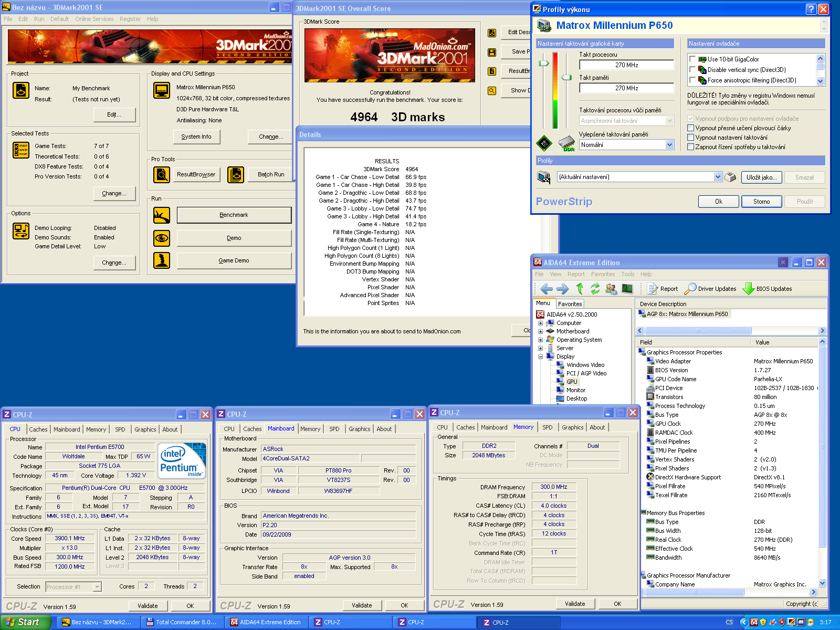Expand the Computer tree node
The height and width of the screenshot is (630, 840).
540,323
